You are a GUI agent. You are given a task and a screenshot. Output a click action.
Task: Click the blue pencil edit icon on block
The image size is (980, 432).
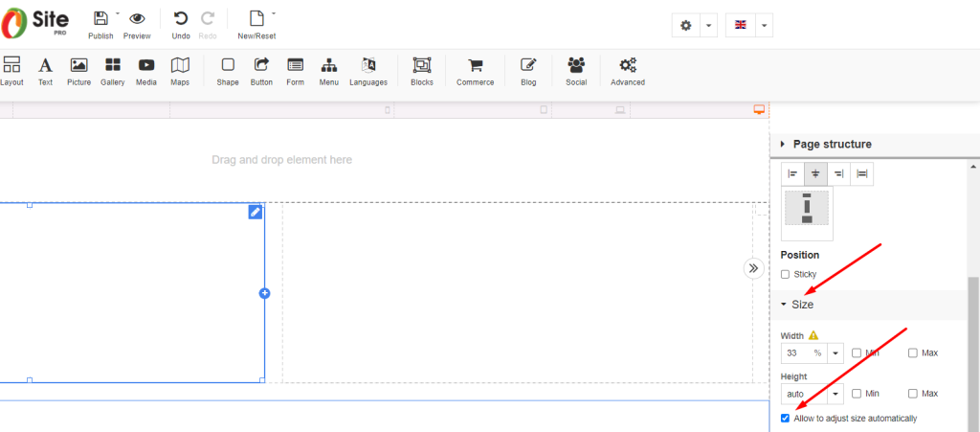click(255, 213)
